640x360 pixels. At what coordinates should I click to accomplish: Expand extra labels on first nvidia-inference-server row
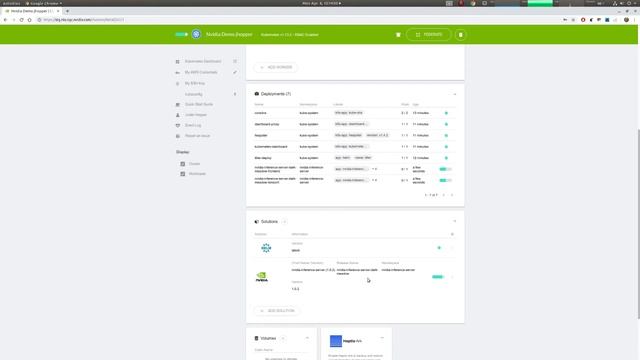click(374, 169)
